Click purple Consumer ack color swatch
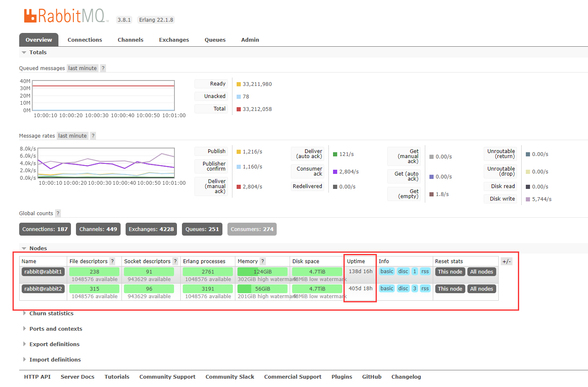The height and width of the screenshot is (387, 588). [335, 172]
